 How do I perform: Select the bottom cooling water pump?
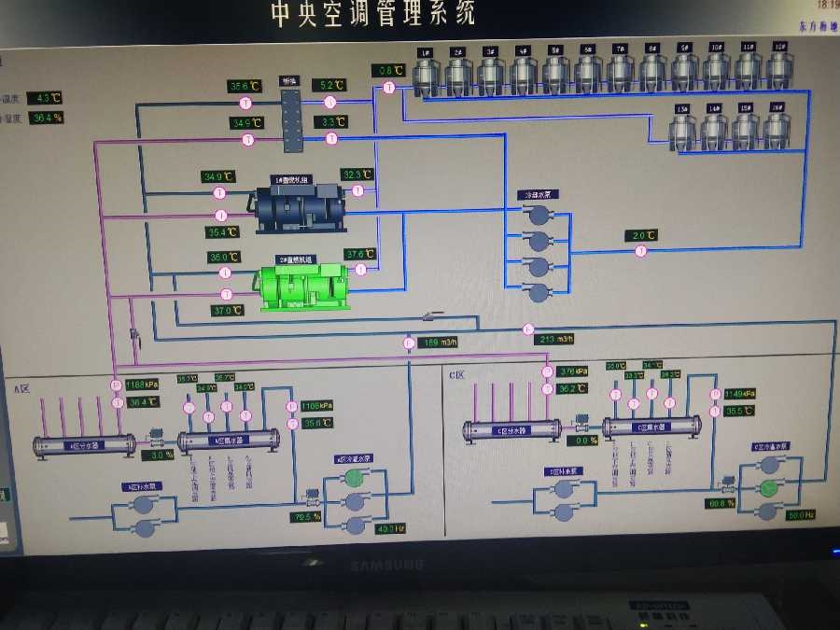point(538,292)
